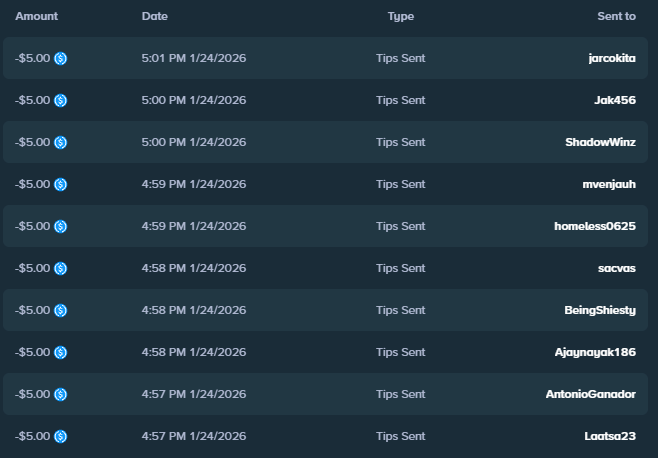Click the coin icon in the AntonioGanador row
Image resolution: width=658 pixels, height=458 pixels.
pyautogui.click(x=60, y=394)
